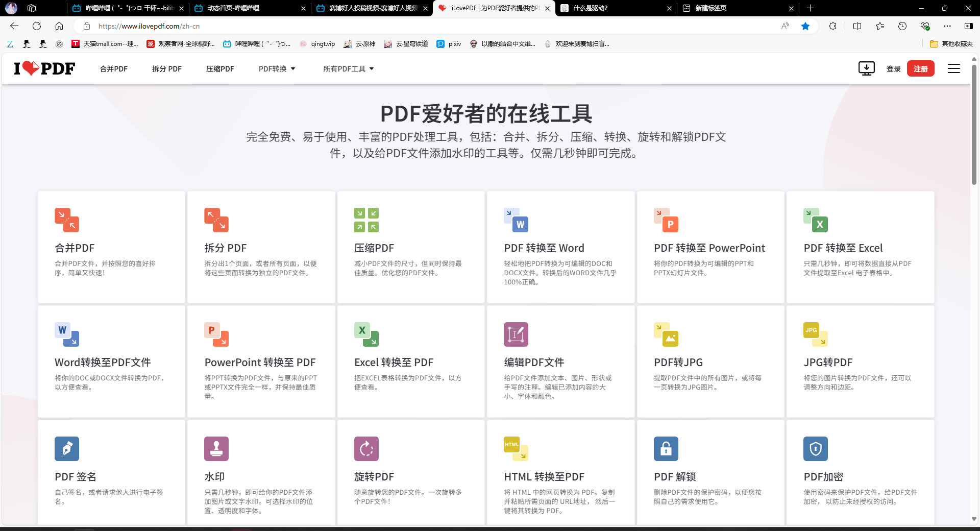Open the PDF Sign (PDF 签名) pen icon

click(67, 449)
